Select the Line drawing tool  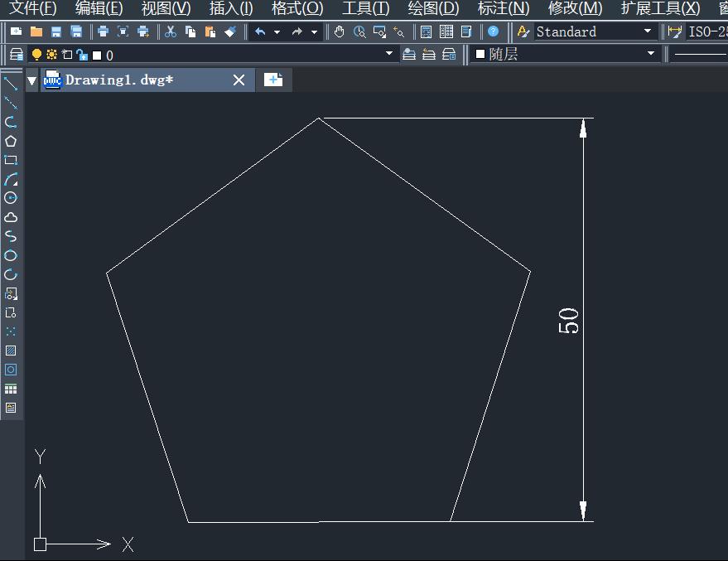(11, 83)
